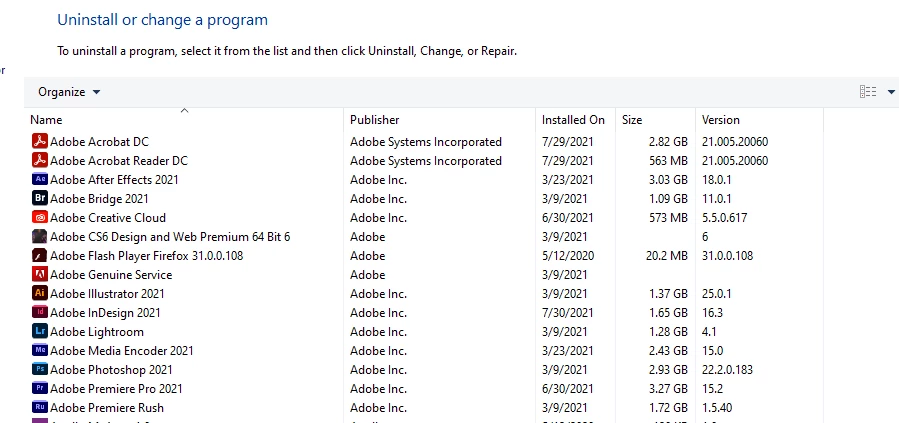Screen dimensions: 899x423
Task: Click the Publisher column header
Action: coord(374,120)
